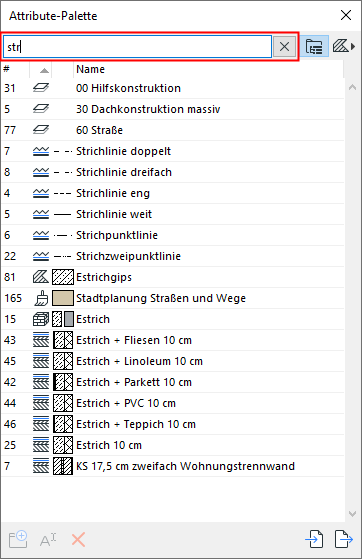Select 'Estrich + Linoleum 10 cm'

coord(139,361)
